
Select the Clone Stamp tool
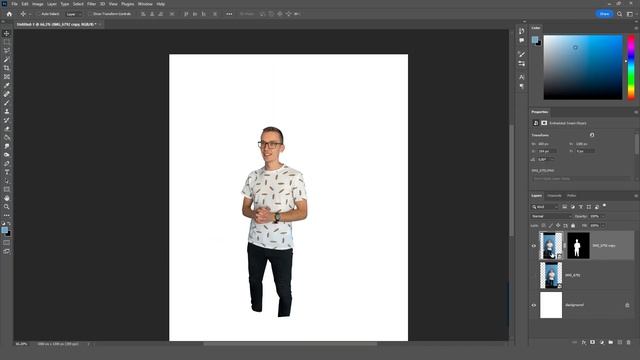point(7,111)
